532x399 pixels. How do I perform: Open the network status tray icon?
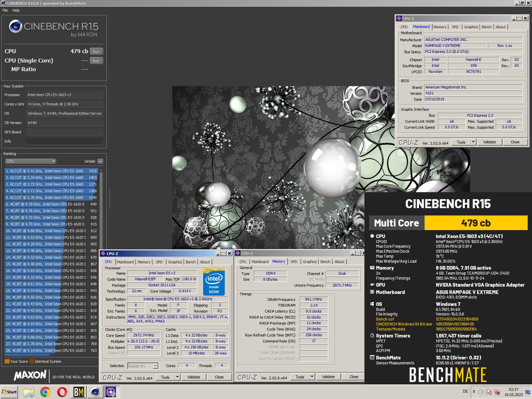tap(497, 392)
